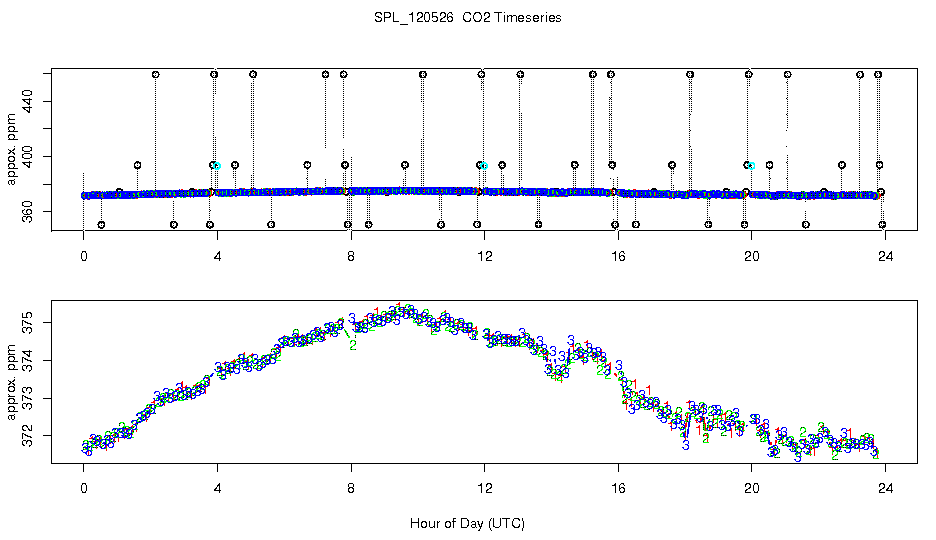The width and height of the screenshot is (936, 540).
Task: Click the top plot's 360 y-axis label
Action: [x=28, y=212]
